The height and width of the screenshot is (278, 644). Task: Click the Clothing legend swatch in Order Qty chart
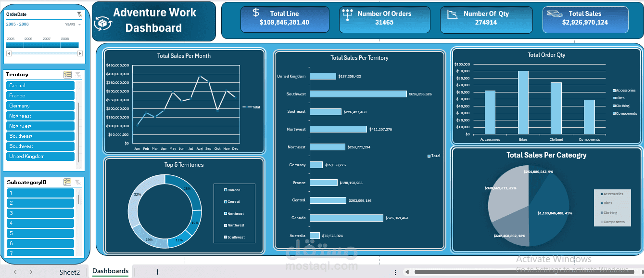click(x=614, y=106)
